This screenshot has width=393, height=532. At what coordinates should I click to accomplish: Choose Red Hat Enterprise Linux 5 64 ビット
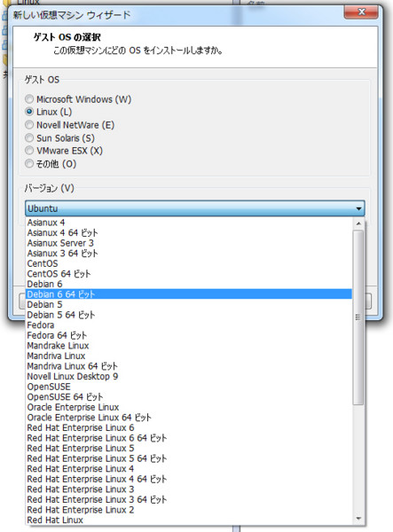189,458
